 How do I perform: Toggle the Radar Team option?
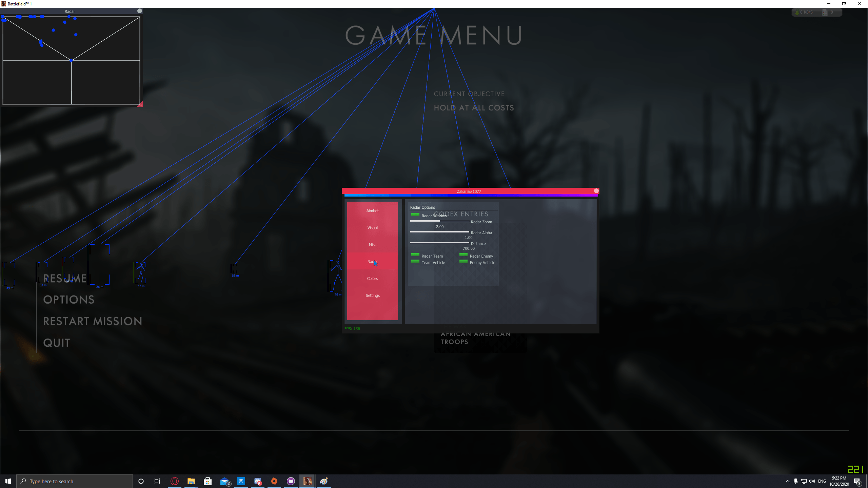pyautogui.click(x=415, y=255)
